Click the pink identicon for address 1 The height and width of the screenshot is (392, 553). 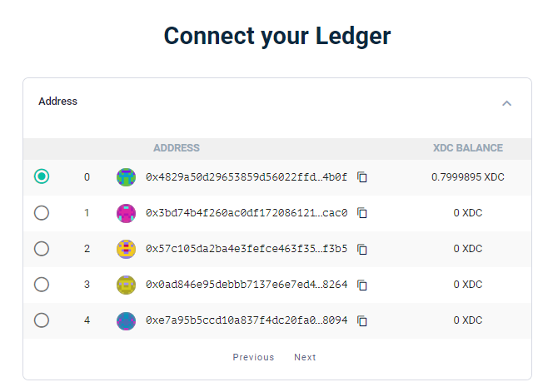tap(126, 213)
